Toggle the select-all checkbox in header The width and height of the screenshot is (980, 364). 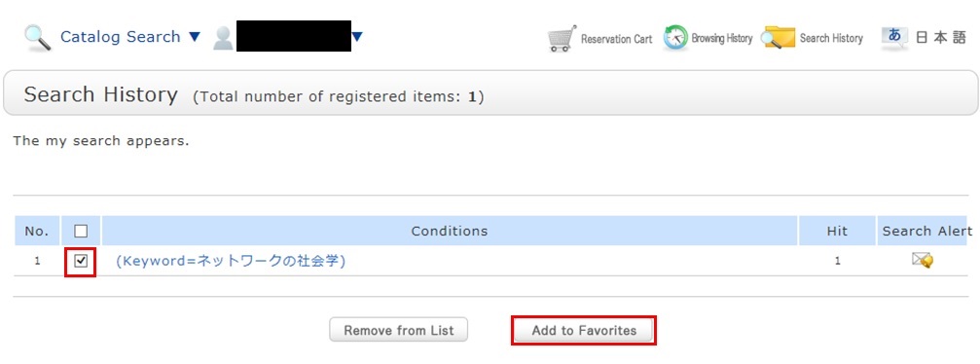click(x=81, y=232)
